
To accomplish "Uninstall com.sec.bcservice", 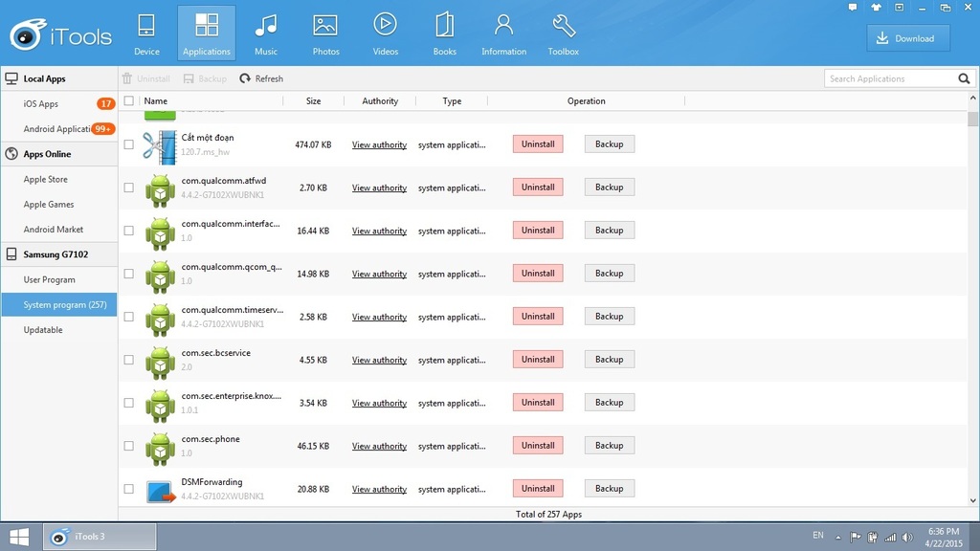I will click(538, 360).
